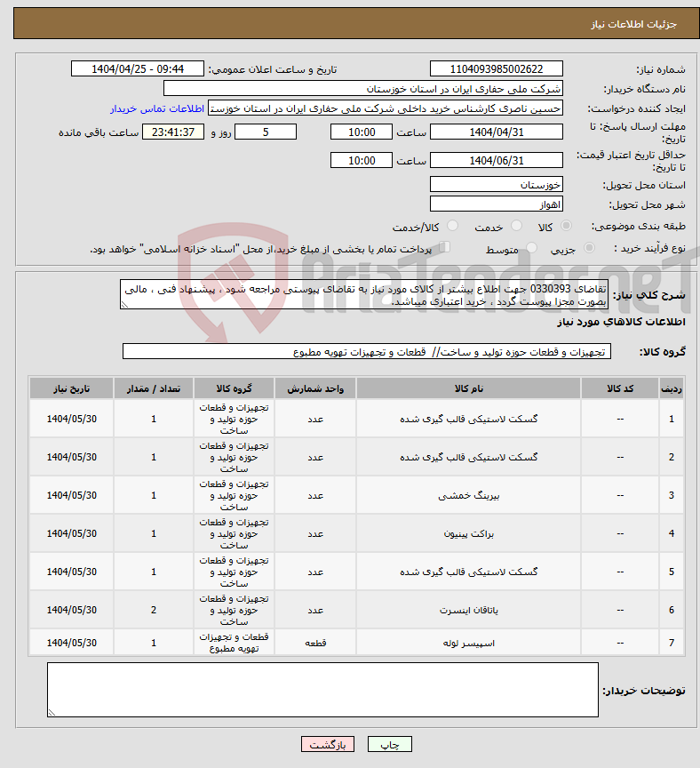700x768 pixels.
Task: Click the بازگشت back button
Action: pos(328,745)
